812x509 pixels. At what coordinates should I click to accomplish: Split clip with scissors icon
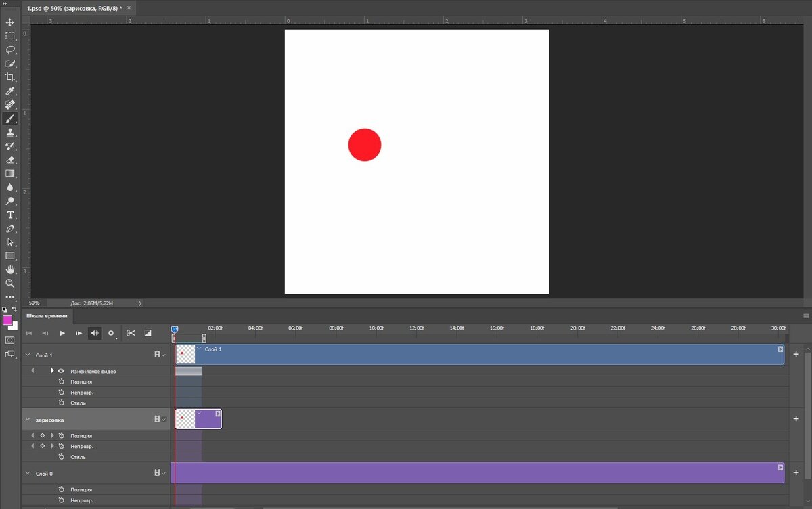pyautogui.click(x=131, y=333)
